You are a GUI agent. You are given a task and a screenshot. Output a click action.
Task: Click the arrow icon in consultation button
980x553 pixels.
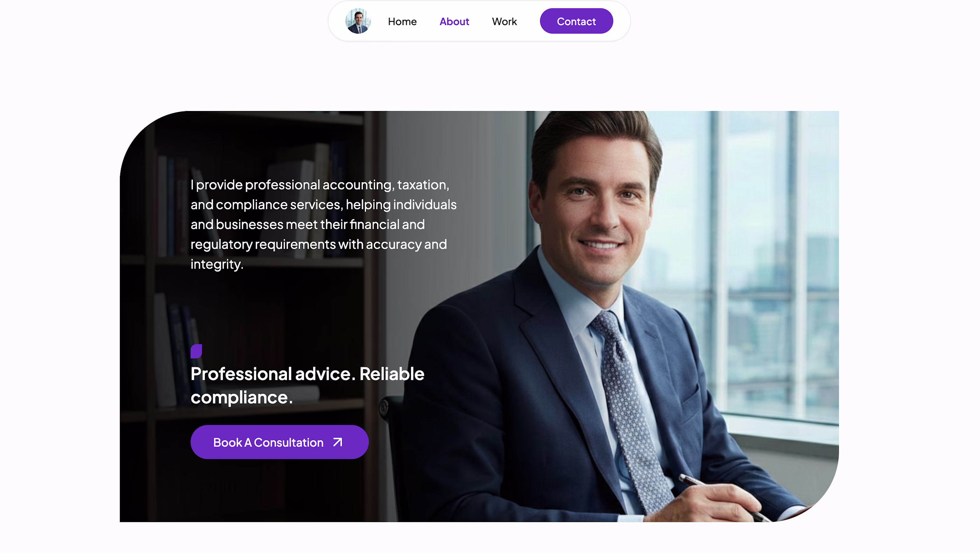click(337, 442)
